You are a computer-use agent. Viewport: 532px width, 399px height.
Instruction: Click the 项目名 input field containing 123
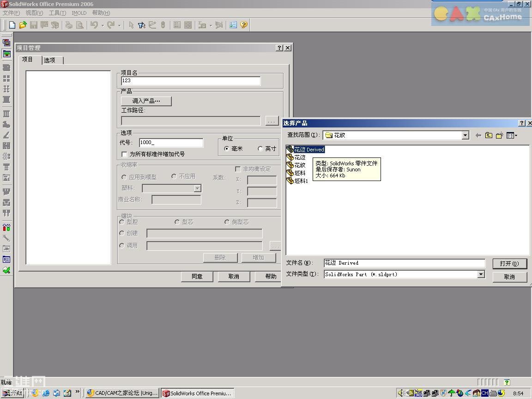click(x=191, y=81)
